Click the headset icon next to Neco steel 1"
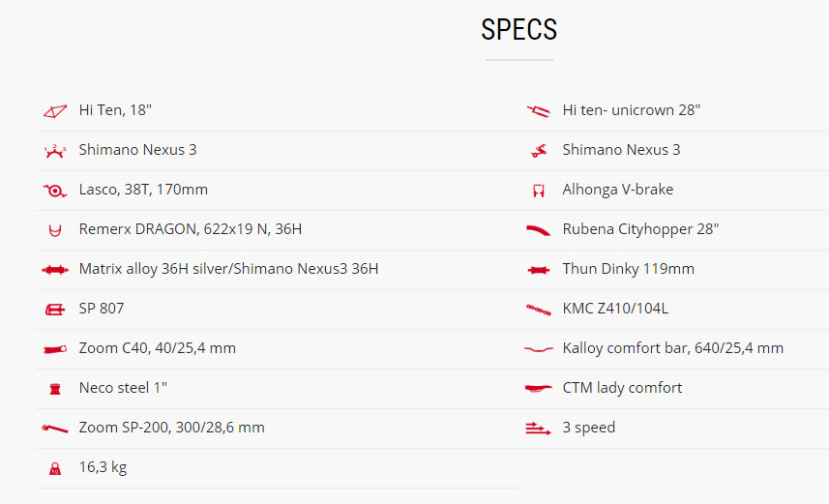 pos(55,389)
